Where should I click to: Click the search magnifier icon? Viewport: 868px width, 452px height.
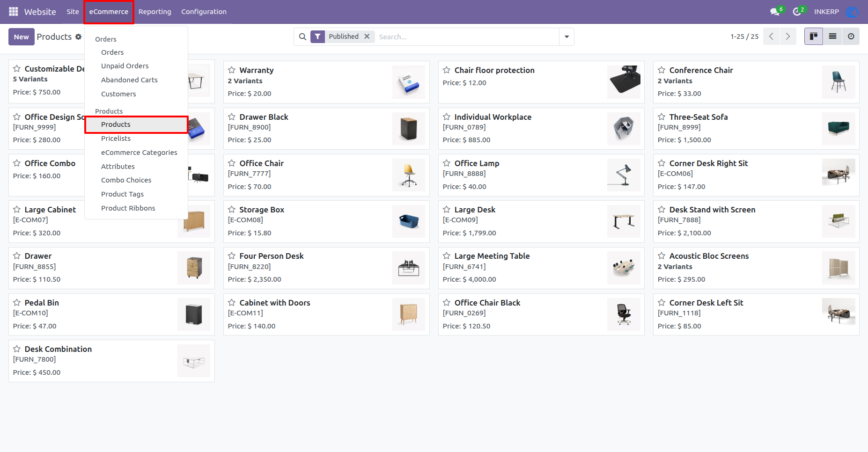302,36
